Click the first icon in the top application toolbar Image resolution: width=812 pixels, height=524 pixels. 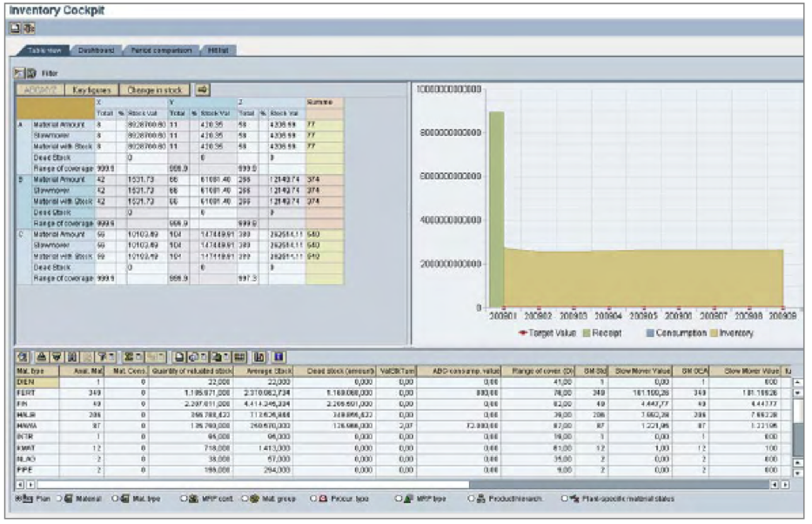[15, 29]
